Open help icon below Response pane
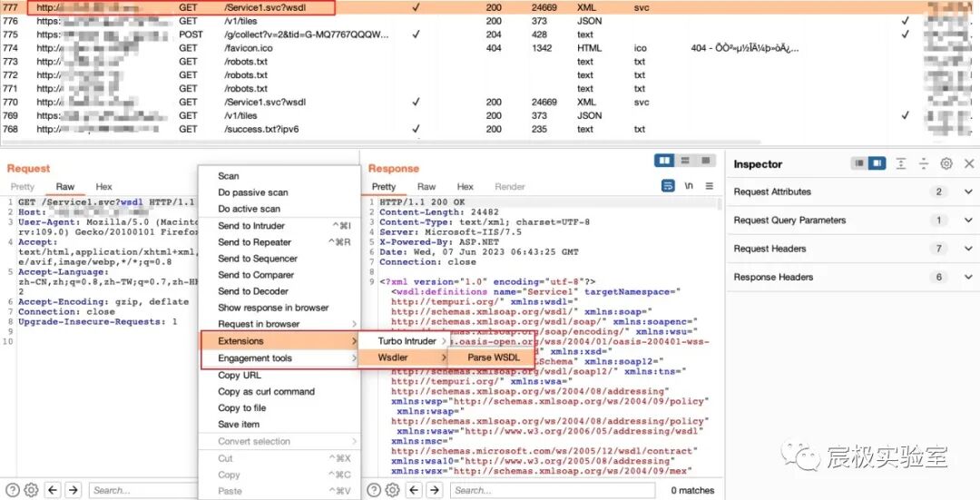Image resolution: width=980 pixels, height=500 pixels. point(374,490)
